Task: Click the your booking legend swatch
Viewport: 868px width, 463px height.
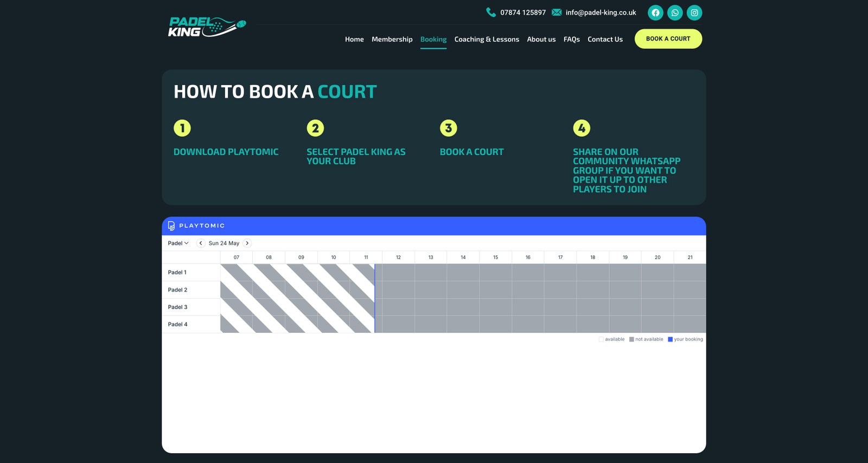Action: click(x=670, y=339)
